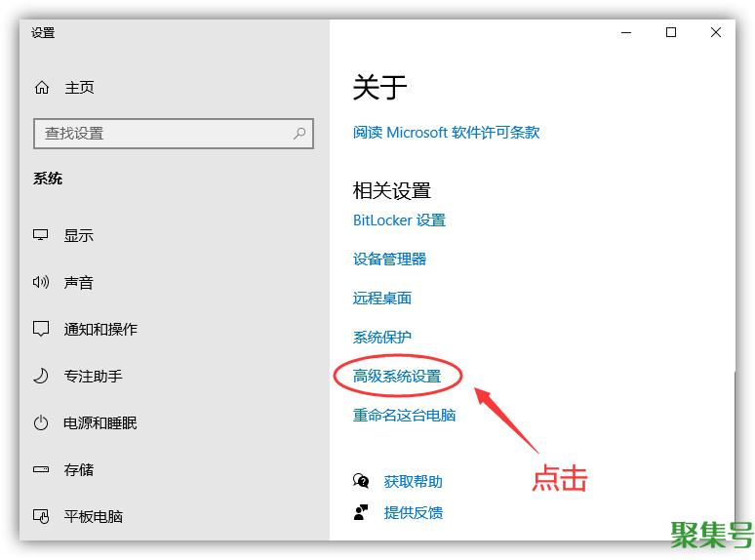Click the 关于 page heading
Viewport: 755px width, 560px height.
pyautogui.click(x=379, y=87)
